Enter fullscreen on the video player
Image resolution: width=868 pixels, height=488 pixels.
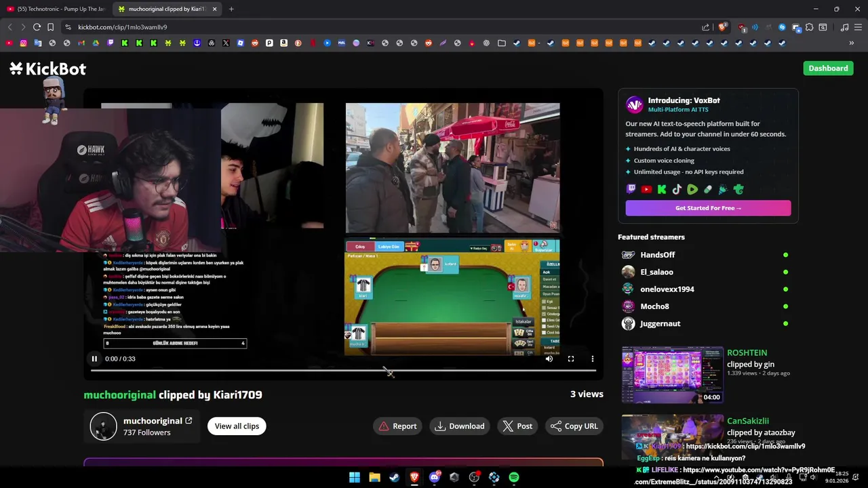tap(571, 359)
